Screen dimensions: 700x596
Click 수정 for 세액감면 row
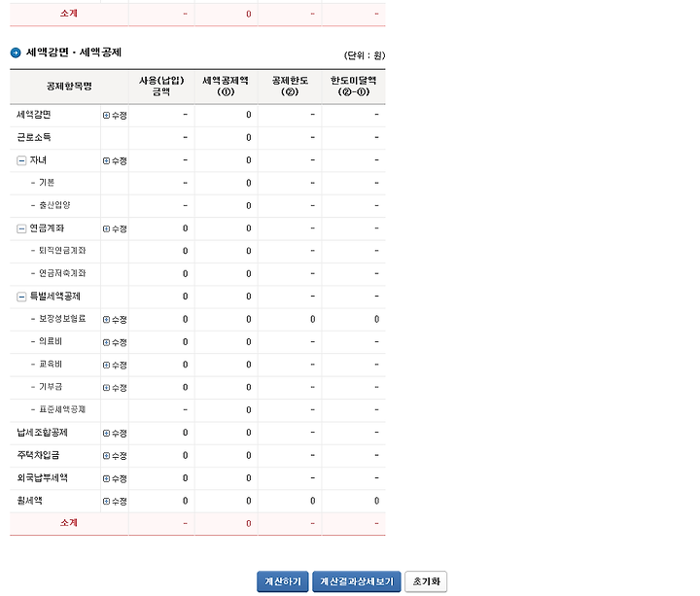pos(115,115)
